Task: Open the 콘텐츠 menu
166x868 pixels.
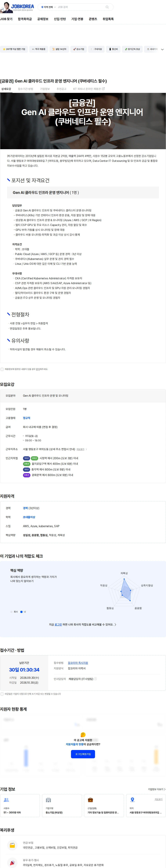Action: pos(93,19)
